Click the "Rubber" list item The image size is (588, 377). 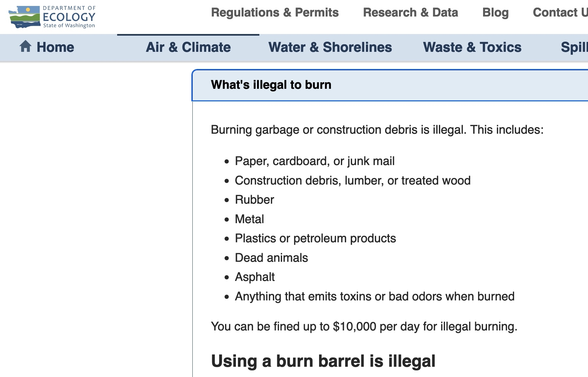[x=254, y=200]
